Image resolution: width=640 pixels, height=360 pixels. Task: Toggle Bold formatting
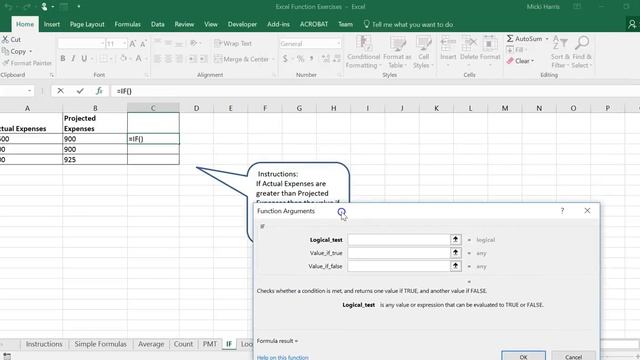[63, 58]
